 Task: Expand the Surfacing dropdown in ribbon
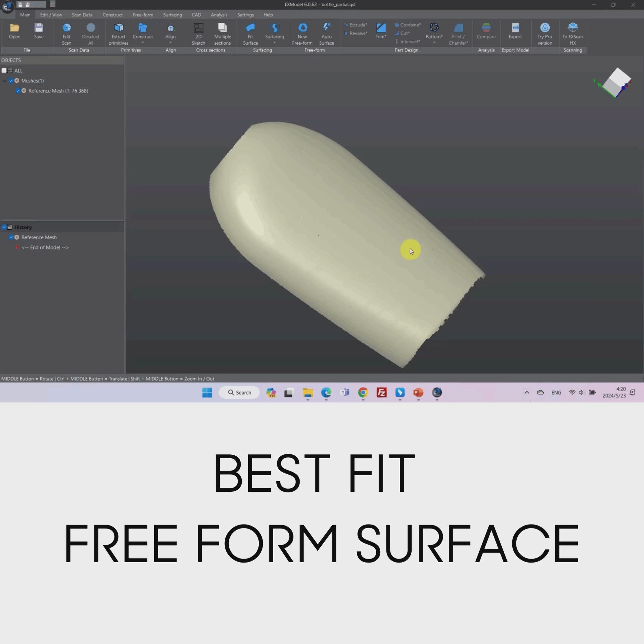coord(274,43)
